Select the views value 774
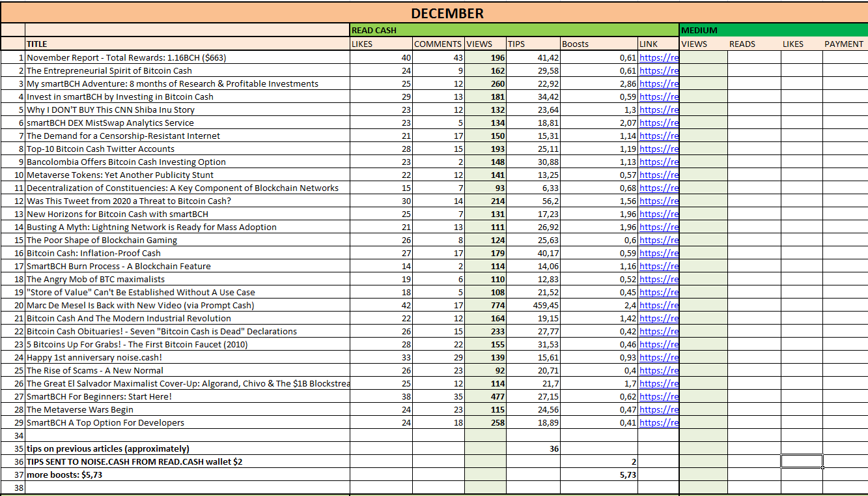Image resolution: width=868 pixels, height=496 pixels. [485, 305]
